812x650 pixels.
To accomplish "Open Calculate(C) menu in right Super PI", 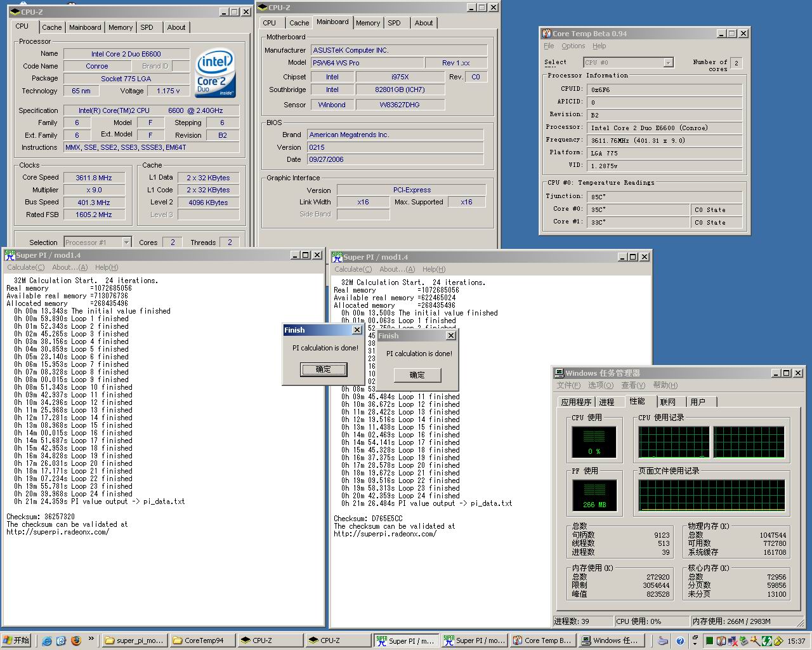I will (x=353, y=269).
